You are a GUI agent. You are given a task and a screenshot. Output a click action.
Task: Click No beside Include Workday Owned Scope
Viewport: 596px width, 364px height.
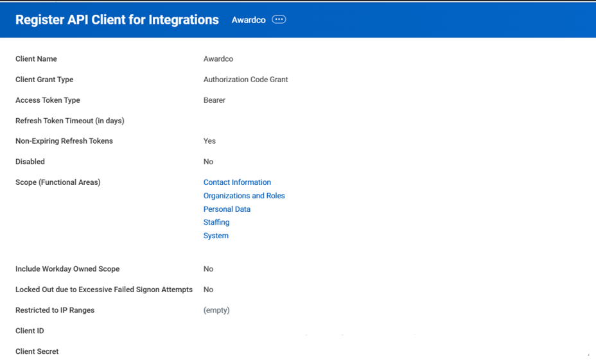208,269
